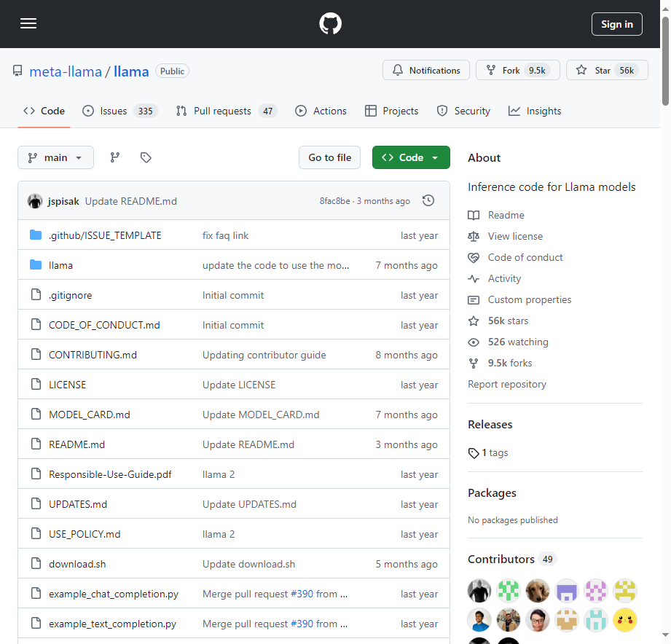Expand the main branch selector
Screen dimensions: 671x644
coord(55,157)
